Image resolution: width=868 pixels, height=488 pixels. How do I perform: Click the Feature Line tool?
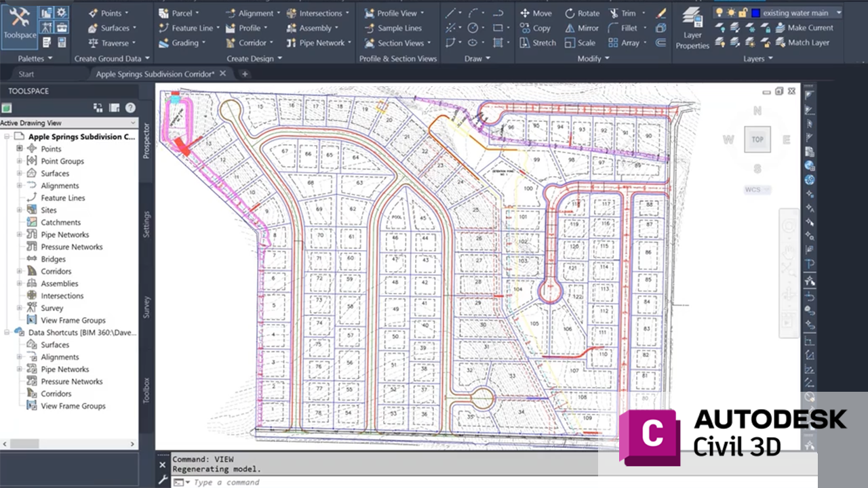coord(186,28)
